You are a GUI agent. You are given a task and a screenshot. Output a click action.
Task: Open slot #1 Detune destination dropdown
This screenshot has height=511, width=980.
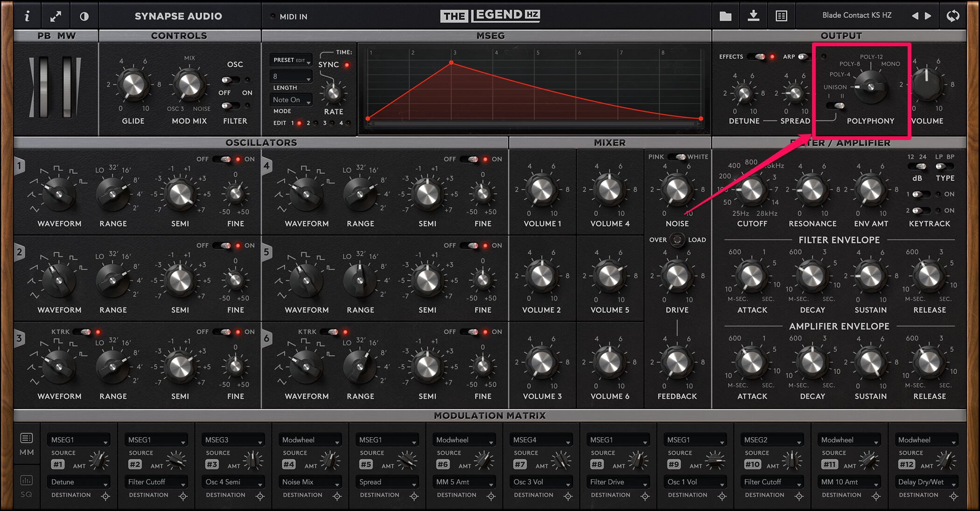click(x=78, y=482)
